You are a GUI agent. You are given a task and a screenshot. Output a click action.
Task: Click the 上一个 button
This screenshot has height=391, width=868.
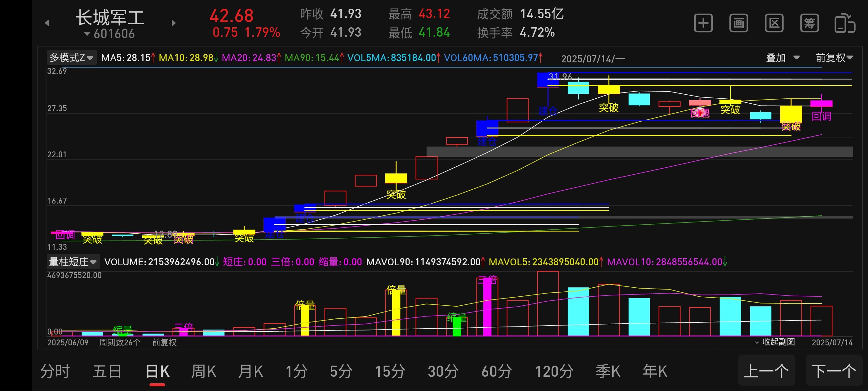(x=766, y=371)
